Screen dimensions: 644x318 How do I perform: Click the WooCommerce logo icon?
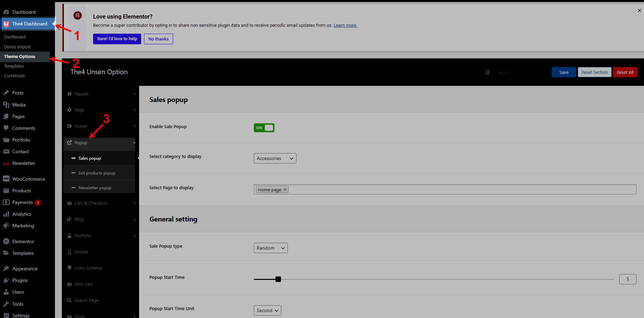pos(6,179)
